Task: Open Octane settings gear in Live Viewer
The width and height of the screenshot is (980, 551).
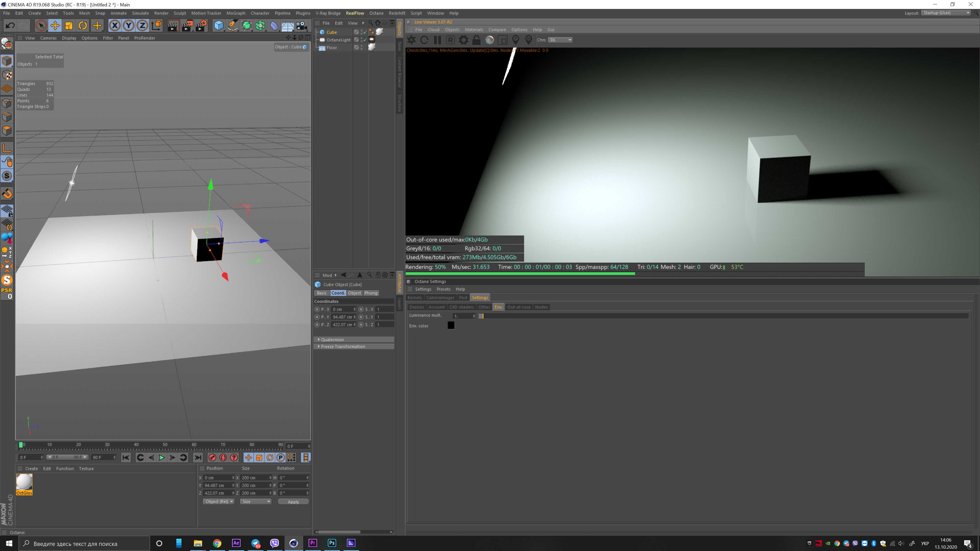Action: click(463, 40)
